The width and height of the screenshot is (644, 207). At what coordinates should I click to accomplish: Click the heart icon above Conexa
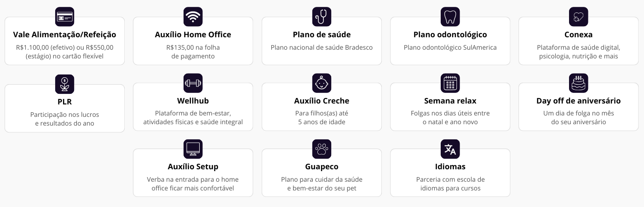578,17
